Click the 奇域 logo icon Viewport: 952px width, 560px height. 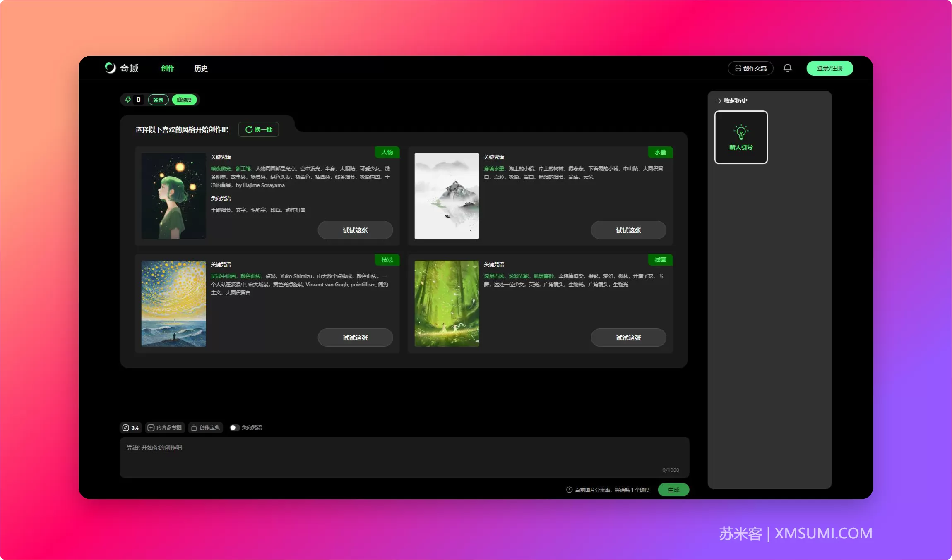110,68
